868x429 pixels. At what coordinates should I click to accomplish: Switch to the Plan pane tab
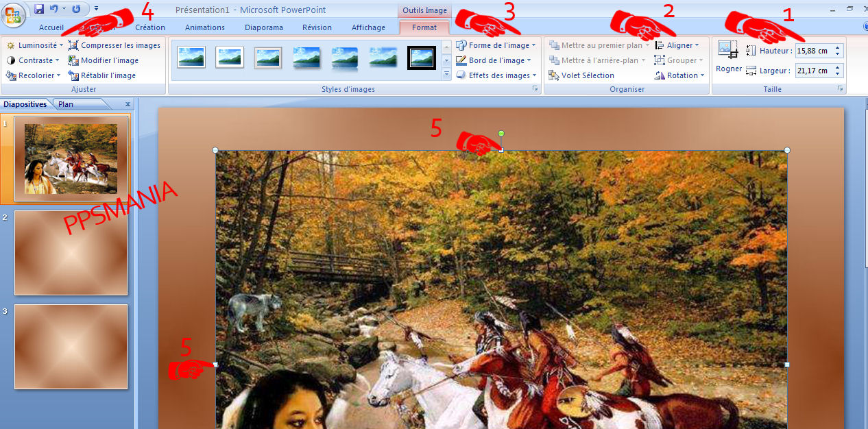[x=66, y=104]
